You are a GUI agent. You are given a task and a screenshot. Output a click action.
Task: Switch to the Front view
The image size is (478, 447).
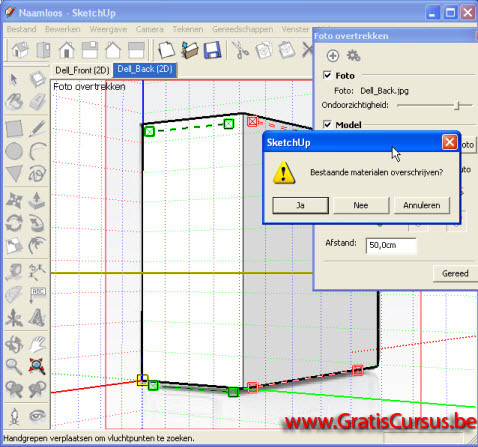click(x=67, y=50)
